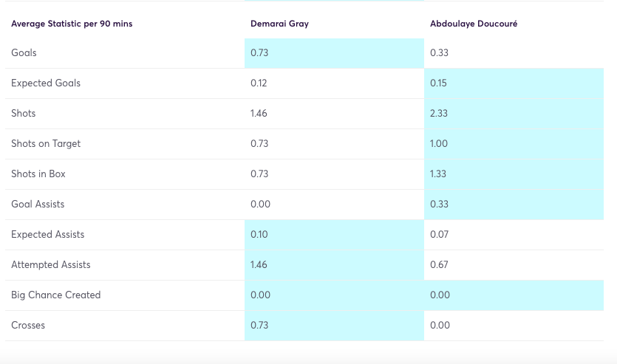Select Gray's Shots on Target value 0.73

point(259,143)
